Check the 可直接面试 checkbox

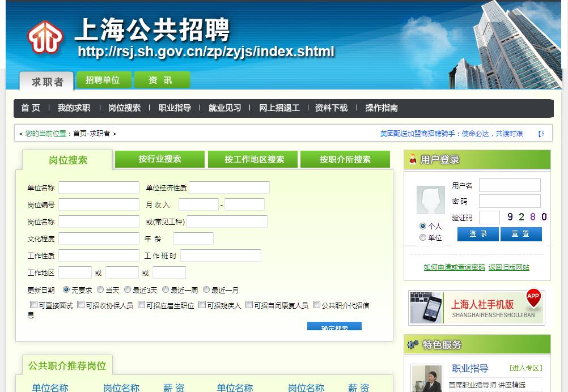(x=34, y=305)
